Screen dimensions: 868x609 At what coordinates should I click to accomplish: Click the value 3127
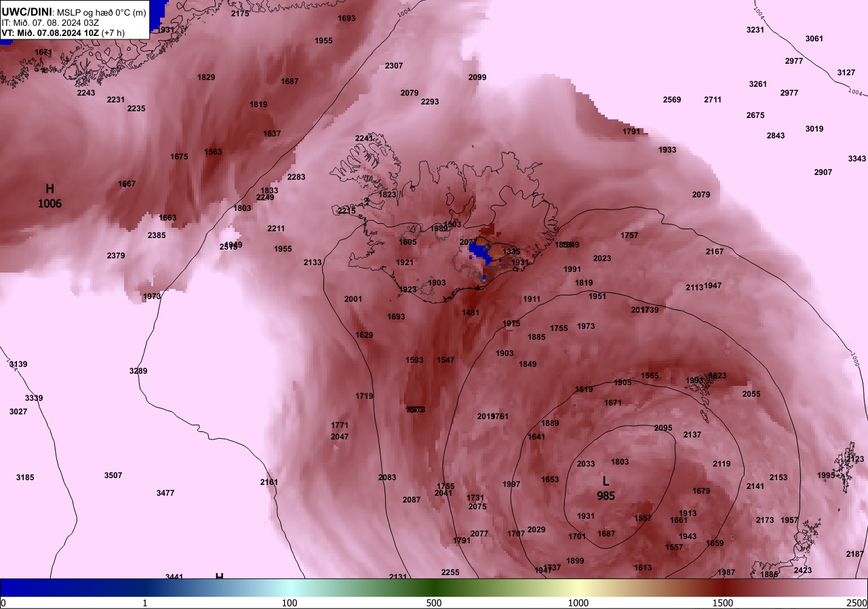click(x=846, y=73)
